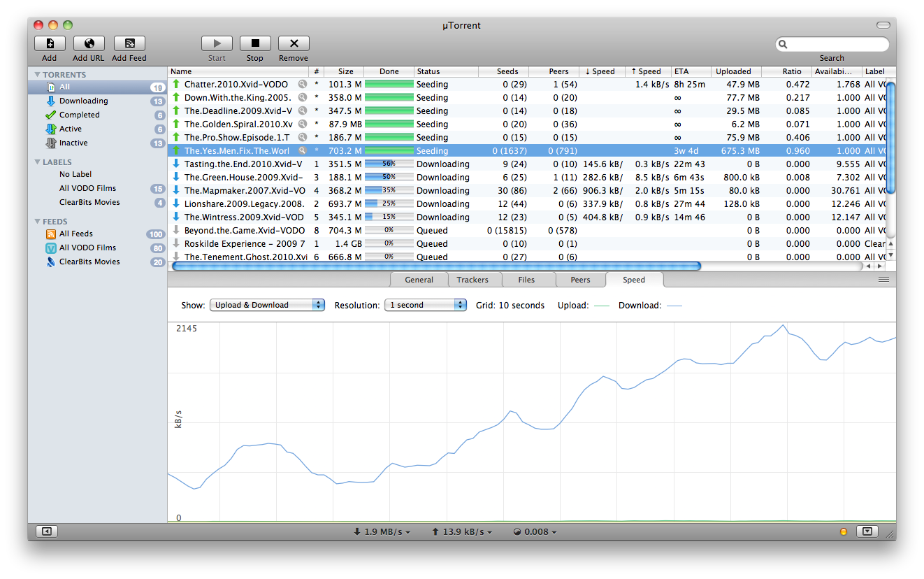Select the Downloading sidebar category
The width and height of the screenshot is (924, 579).
(97, 101)
